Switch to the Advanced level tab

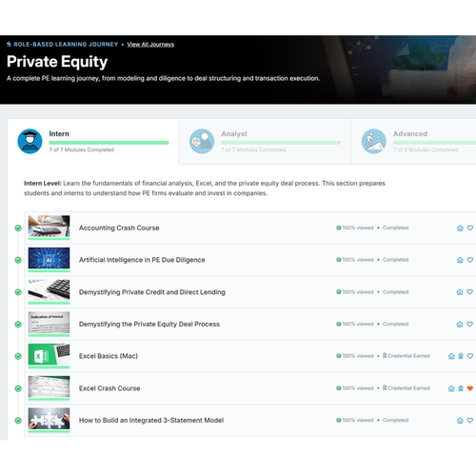(413, 141)
